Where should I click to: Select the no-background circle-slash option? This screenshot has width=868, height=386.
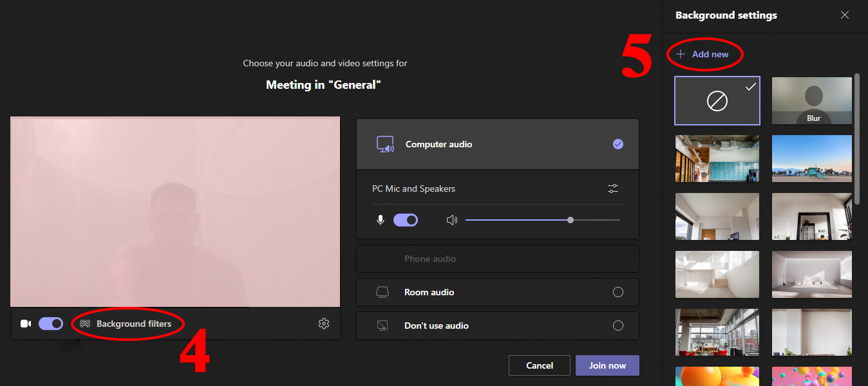pyautogui.click(x=717, y=101)
